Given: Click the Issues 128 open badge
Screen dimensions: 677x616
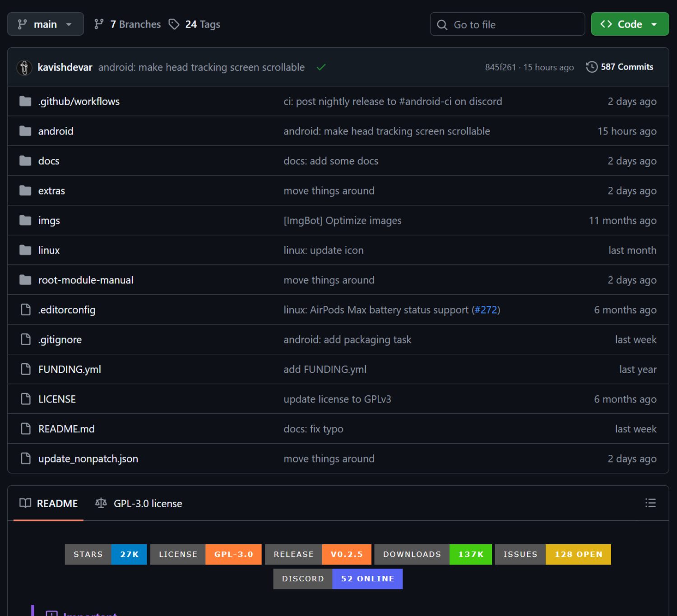Looking at the screenshot, I should pos(553,555).
